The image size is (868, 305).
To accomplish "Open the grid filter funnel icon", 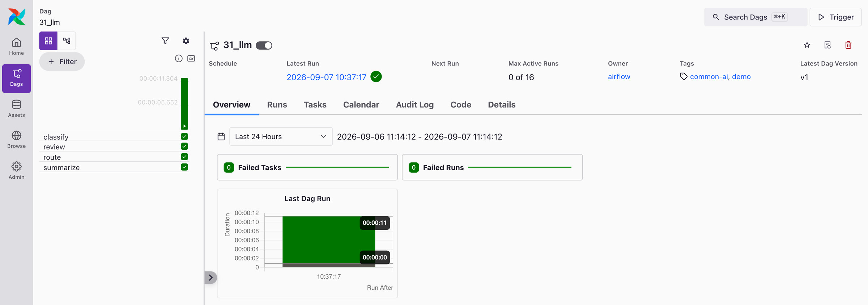I will point(165,41).
